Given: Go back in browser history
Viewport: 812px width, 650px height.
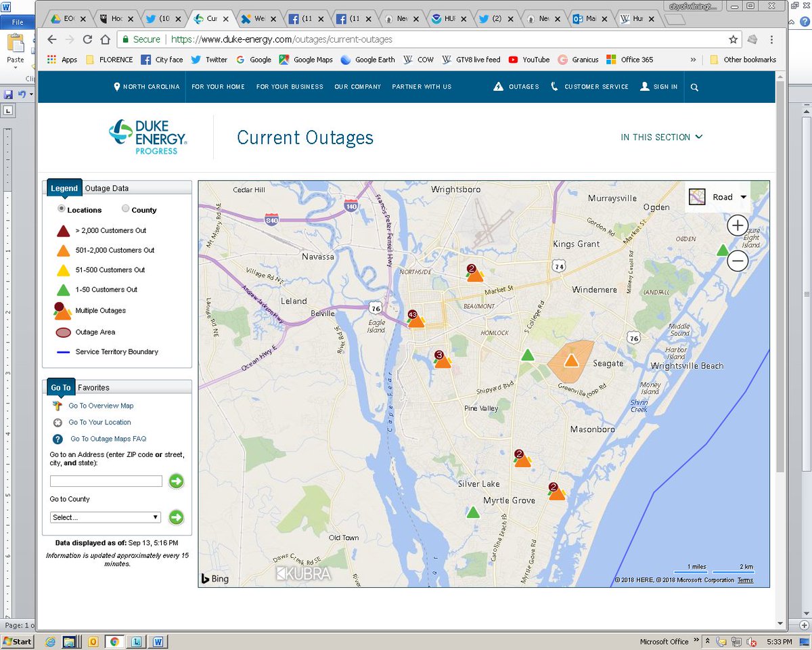Looking at the screenshot, I should coord(51,39).
